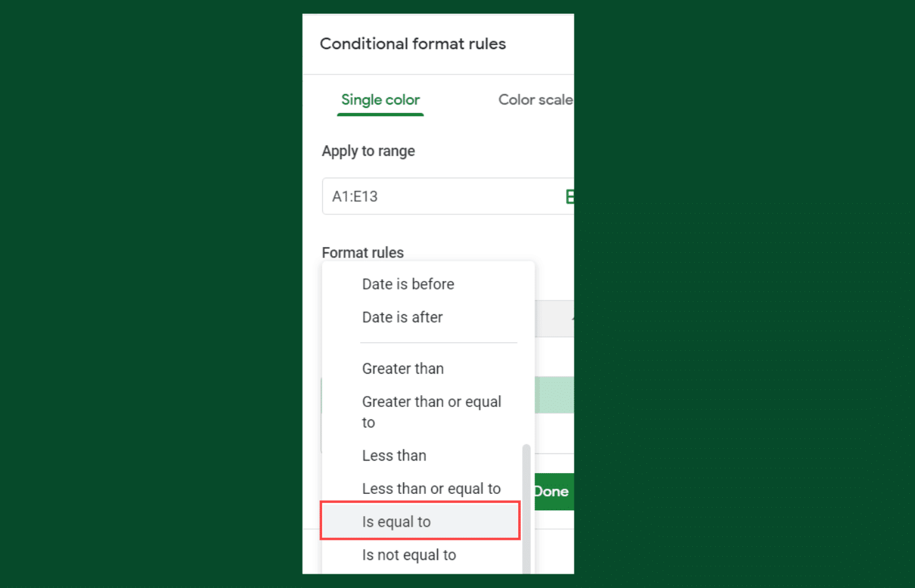Click the gray condition selector box
Viewport: 915px width, 588px height.
554,318
